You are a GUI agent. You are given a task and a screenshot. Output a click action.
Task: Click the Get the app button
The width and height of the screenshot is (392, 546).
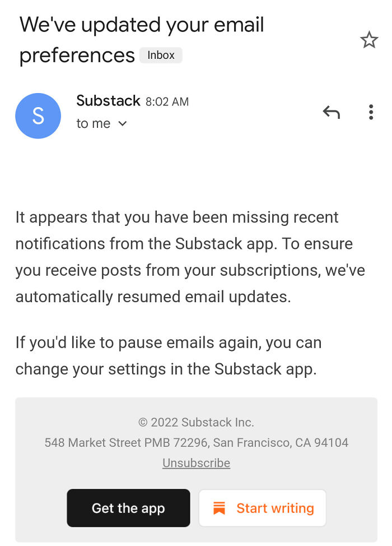pos(128,508)
